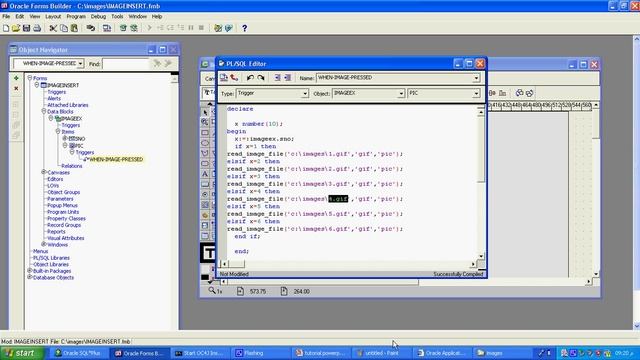640x360 pixels.
Task: Switch to the Flashing taskbar button
Action: point(261,353)
